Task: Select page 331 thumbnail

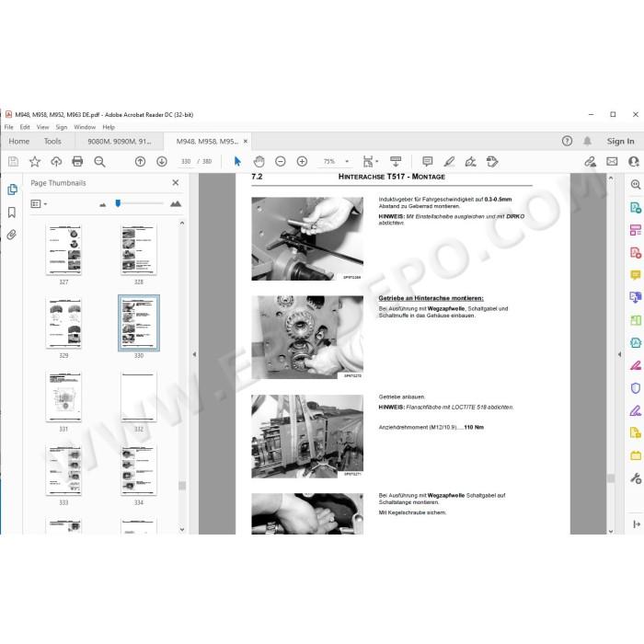Action: tap(63, 397)
